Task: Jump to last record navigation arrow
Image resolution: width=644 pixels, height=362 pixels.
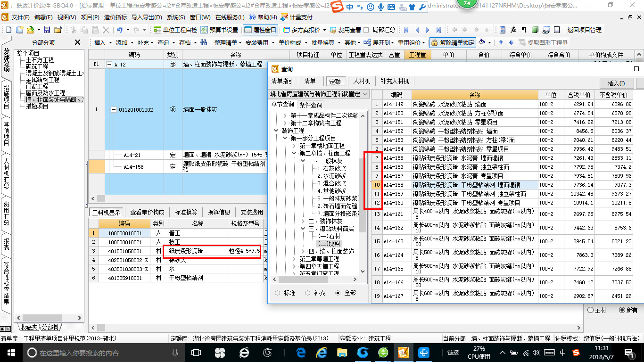Action: [x=438, y=30]
